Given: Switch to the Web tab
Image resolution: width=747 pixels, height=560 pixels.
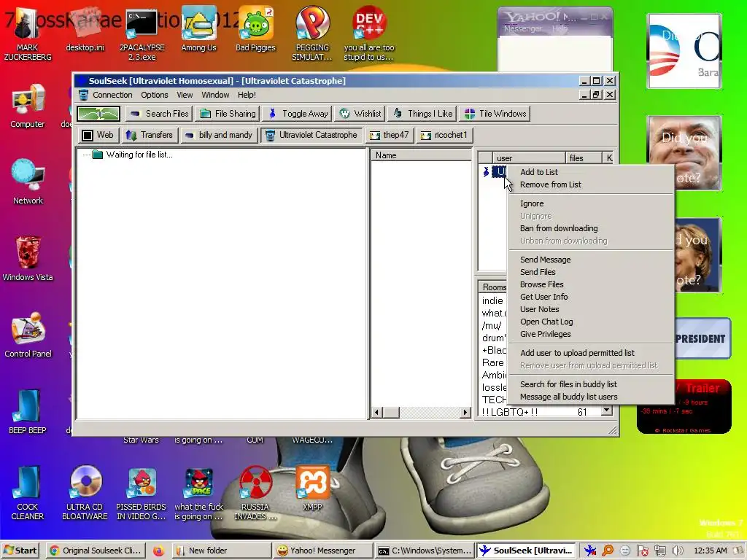Looking at the screenshot, I should (x=98, y=135).
